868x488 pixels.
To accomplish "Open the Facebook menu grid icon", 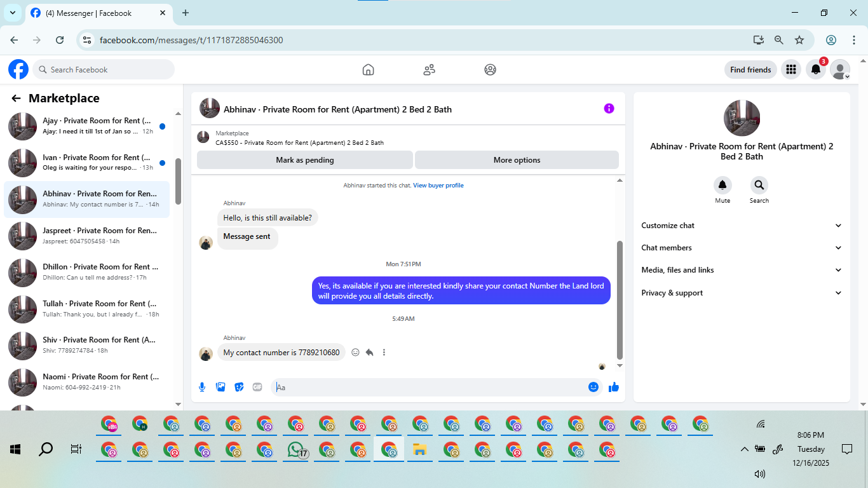I will (790, 70).
